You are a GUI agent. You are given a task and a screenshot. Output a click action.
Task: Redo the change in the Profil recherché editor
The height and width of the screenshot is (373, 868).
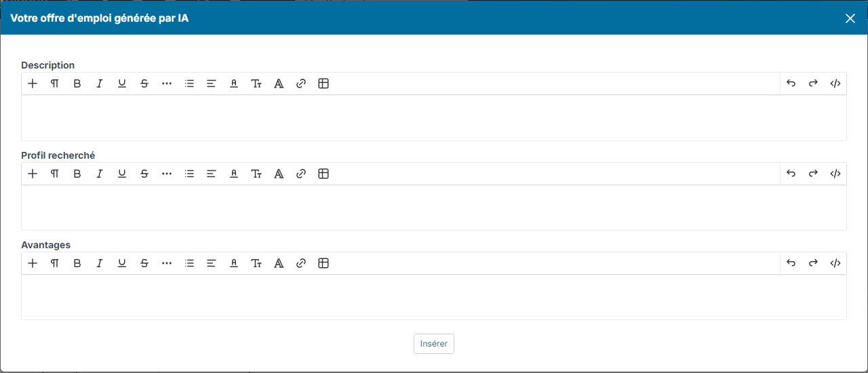click(813, 174)
